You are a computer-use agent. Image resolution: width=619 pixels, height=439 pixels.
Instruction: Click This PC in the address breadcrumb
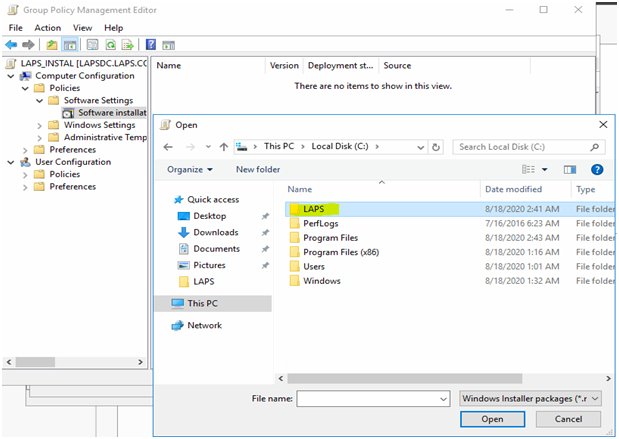(x=279, y=146)
